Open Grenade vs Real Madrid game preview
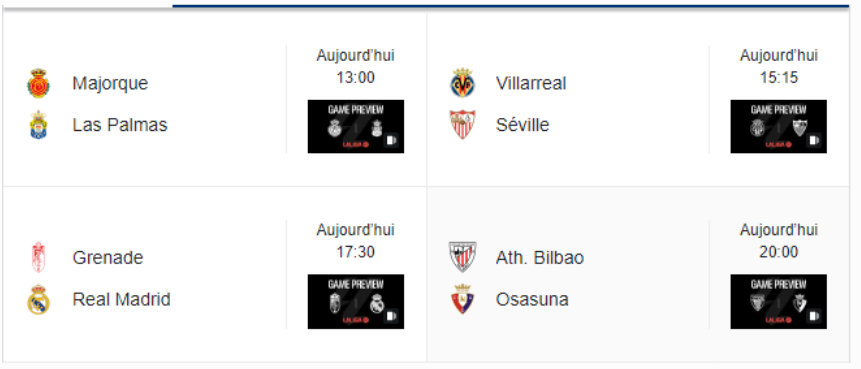 click(356, 301)
